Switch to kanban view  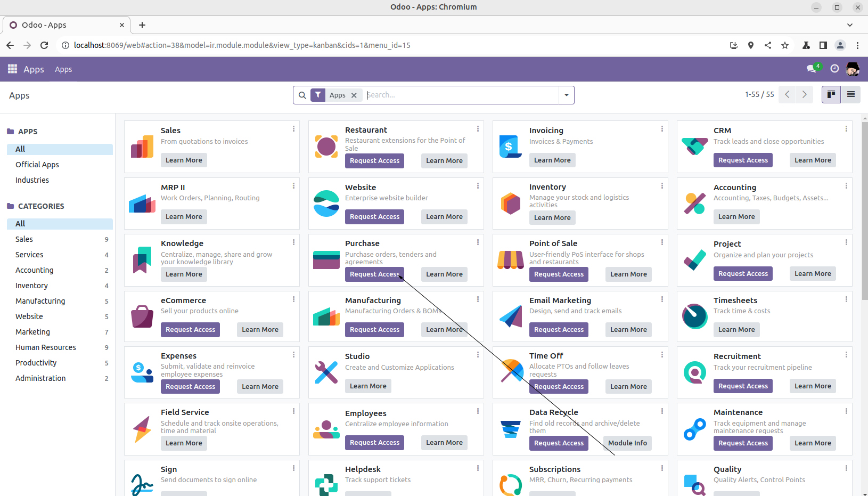point(831,94)
